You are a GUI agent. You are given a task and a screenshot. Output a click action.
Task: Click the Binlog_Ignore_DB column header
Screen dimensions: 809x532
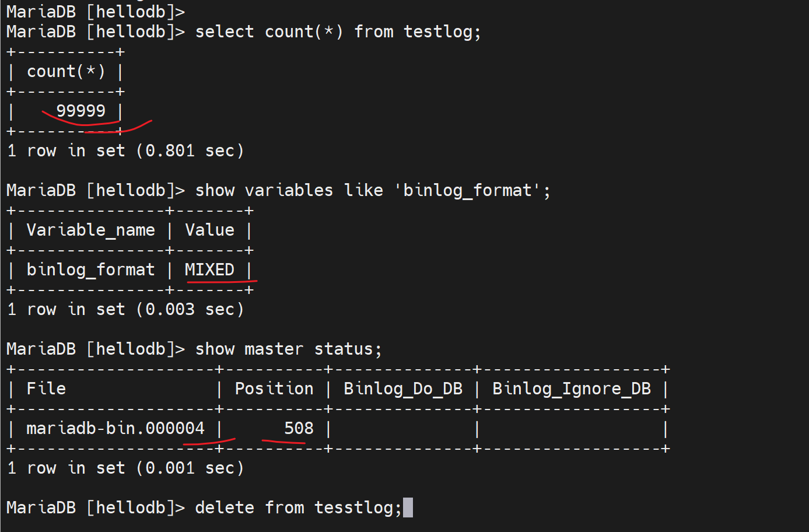pos(571,388)
